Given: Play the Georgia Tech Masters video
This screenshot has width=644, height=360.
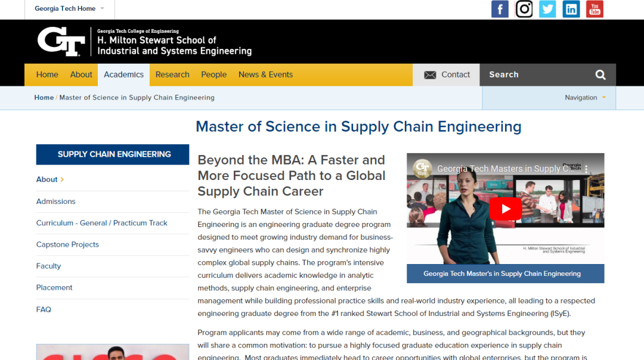Looking at the screenshot, I should tap(505, 209).
